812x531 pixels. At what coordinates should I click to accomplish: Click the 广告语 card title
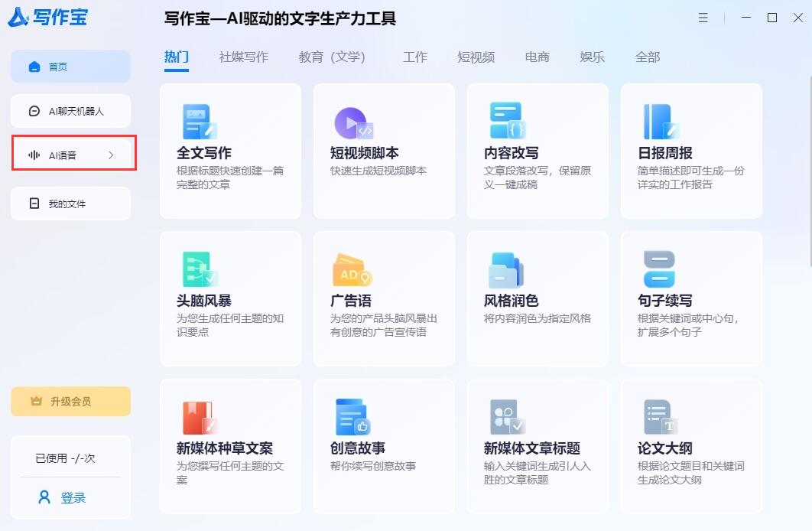pyautogui.click(x=351, y=301)
